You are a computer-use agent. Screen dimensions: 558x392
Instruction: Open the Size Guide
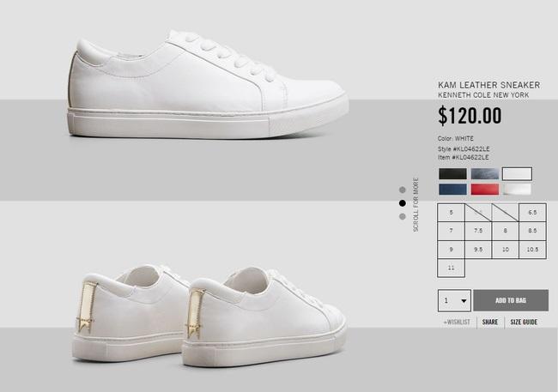click(x=524, y=322)
